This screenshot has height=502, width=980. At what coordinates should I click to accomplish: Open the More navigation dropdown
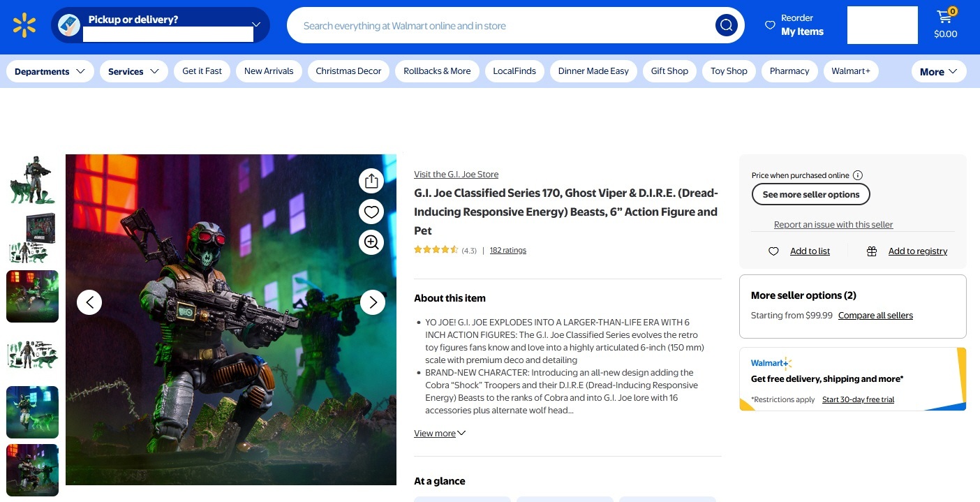(x=939, y=71)
